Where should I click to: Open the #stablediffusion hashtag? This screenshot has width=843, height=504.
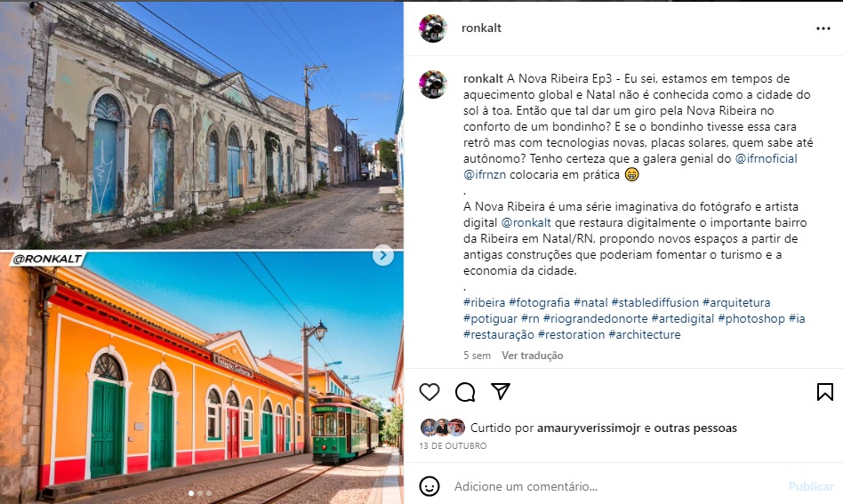coord(654,302)
